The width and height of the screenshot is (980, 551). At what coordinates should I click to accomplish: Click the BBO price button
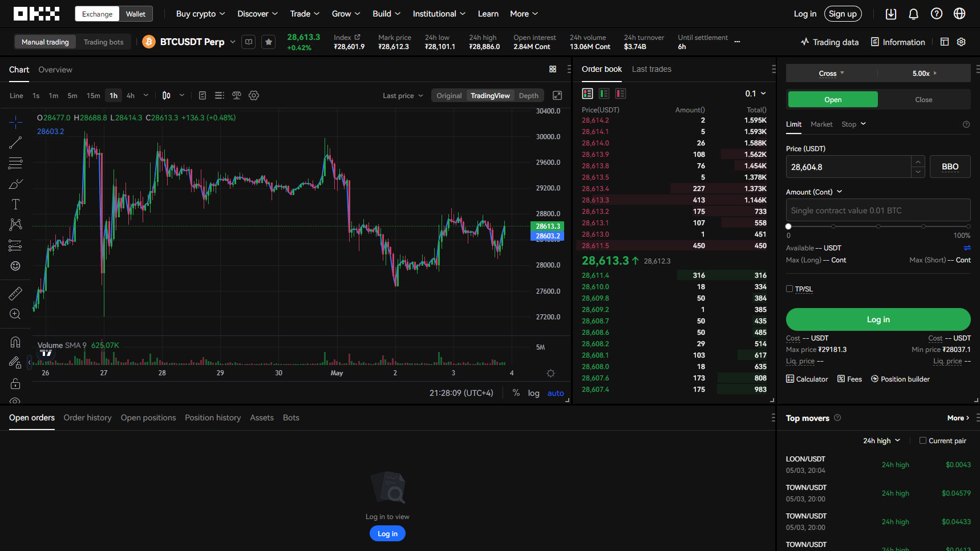[950, 167]
